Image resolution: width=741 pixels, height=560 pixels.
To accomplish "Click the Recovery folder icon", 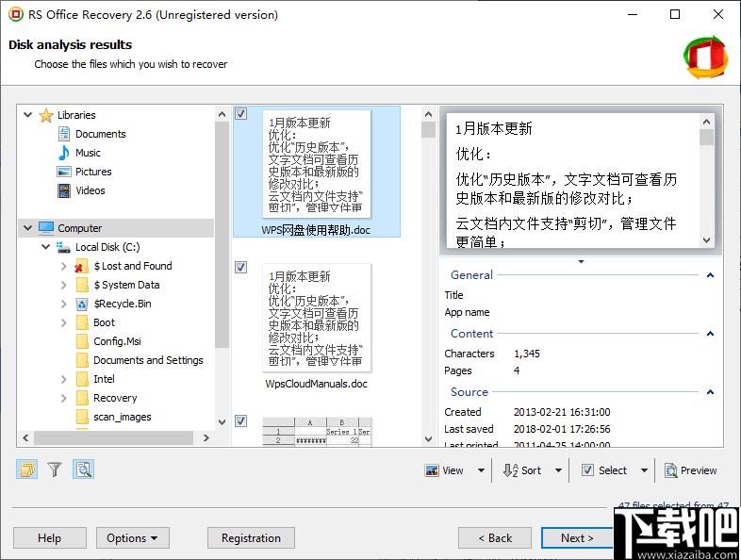I will 82,398.
